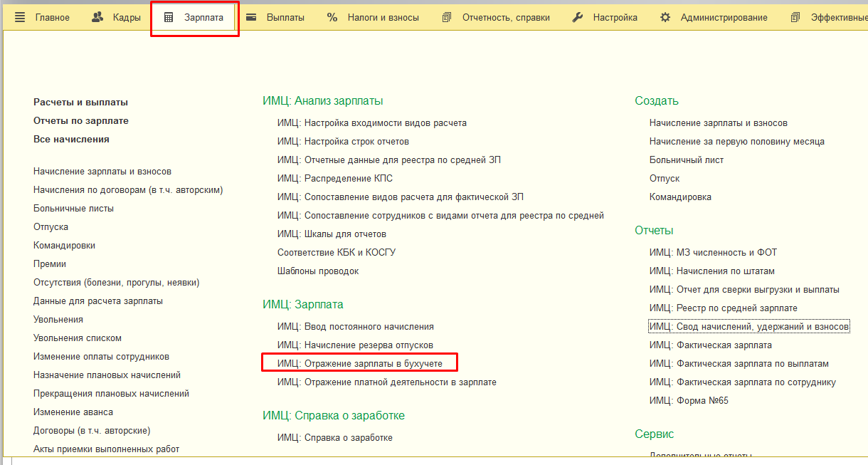Click the Выплаты section icon
Screen dimensions: 868x465
pos(251,16)
